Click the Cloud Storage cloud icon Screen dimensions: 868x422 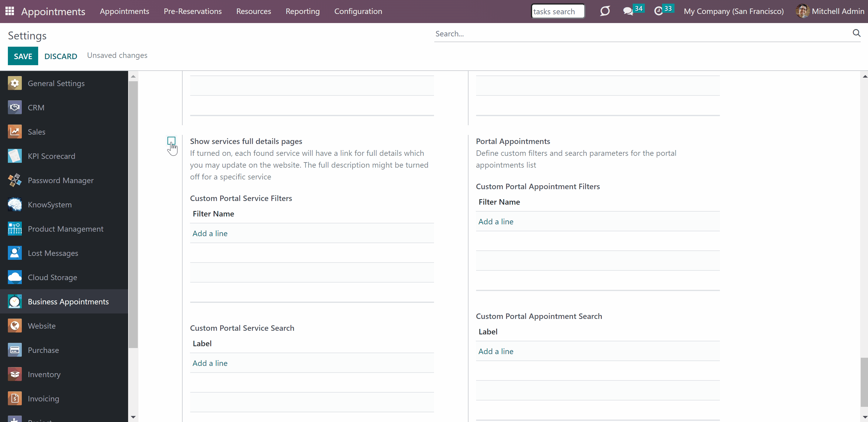point(15,277)
